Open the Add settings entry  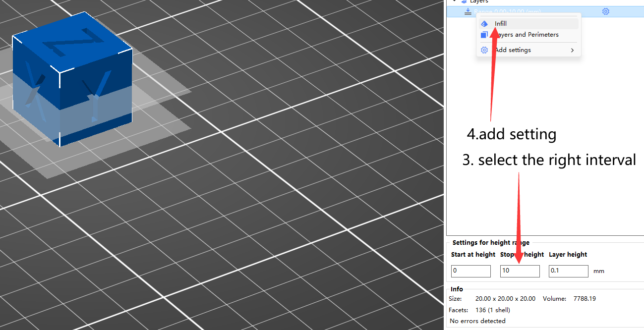[513, 50]
